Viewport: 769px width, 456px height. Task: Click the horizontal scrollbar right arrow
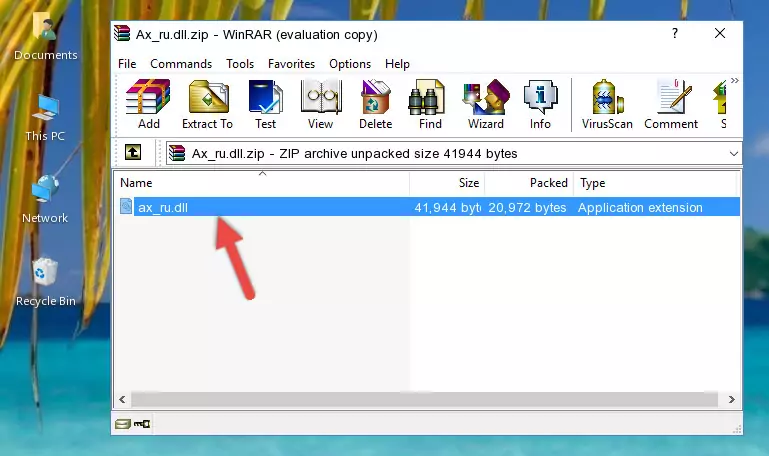pyautogui.click(x=731, y=399)
